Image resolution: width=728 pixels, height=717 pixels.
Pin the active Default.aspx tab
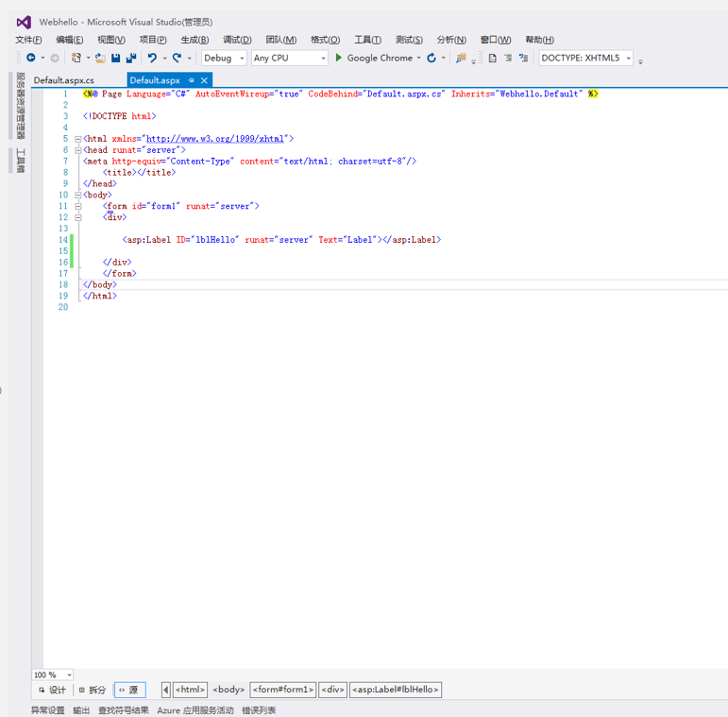point(192,80)
